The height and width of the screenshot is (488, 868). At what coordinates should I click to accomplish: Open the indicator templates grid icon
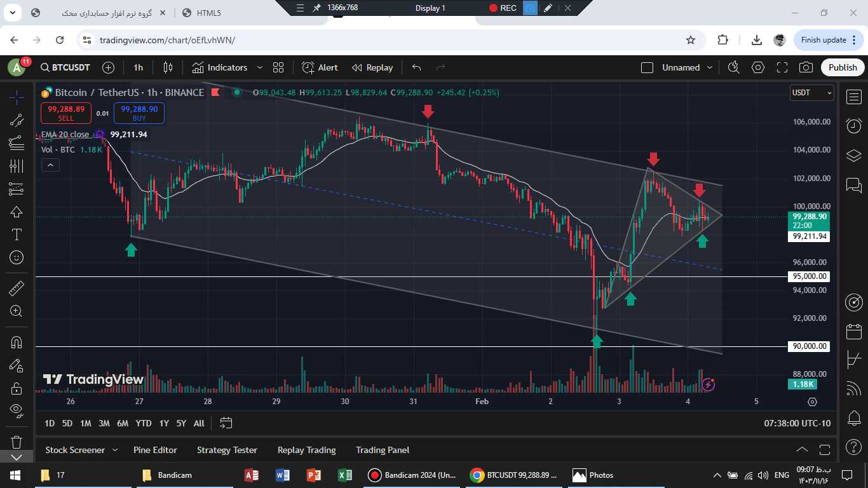(x=278, y=67)
